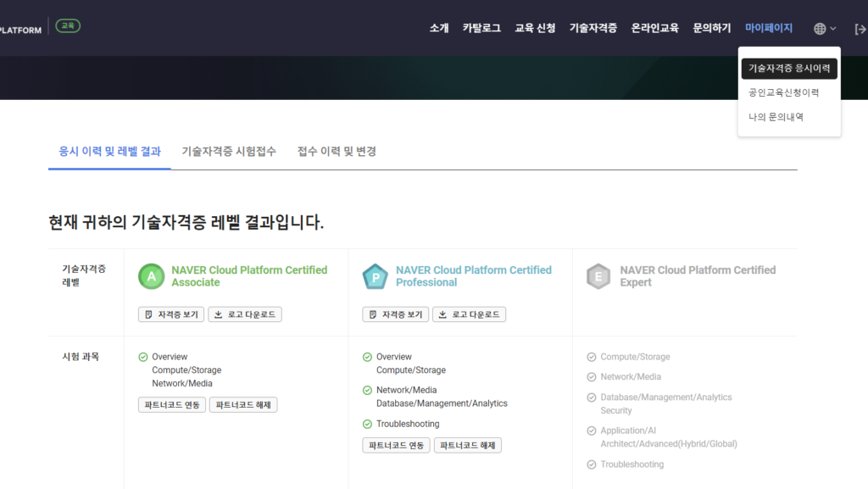Click Expert Database/Management/Analytics check icon
This screenshot has width=868, height=489.
[x=591, y=397]
